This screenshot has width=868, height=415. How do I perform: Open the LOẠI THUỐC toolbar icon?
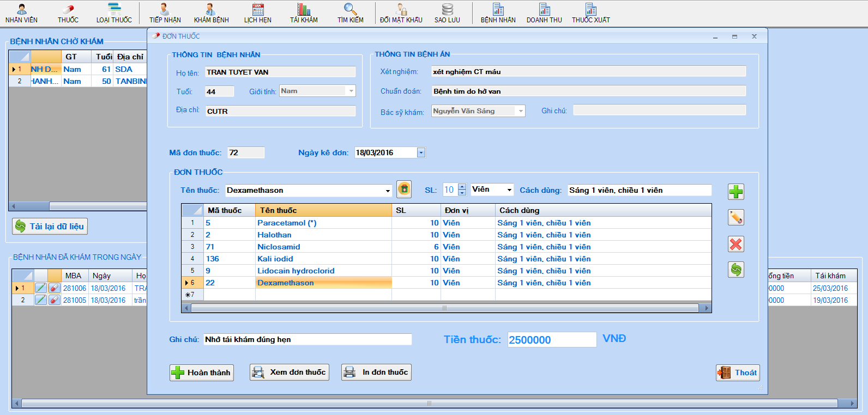pyautogui.click(x=114, y=14)
